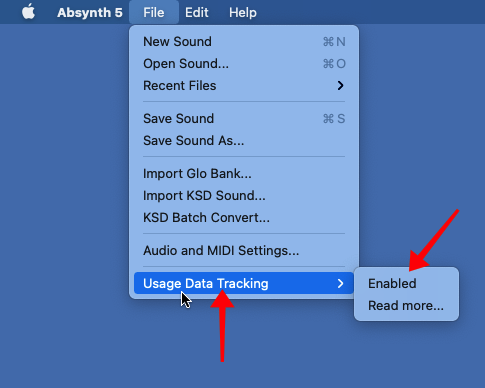Viewport: 485px width, 388px height.
Task: Click the ⌘S shortcut label beside Save Sound
Action: [334, 119]
